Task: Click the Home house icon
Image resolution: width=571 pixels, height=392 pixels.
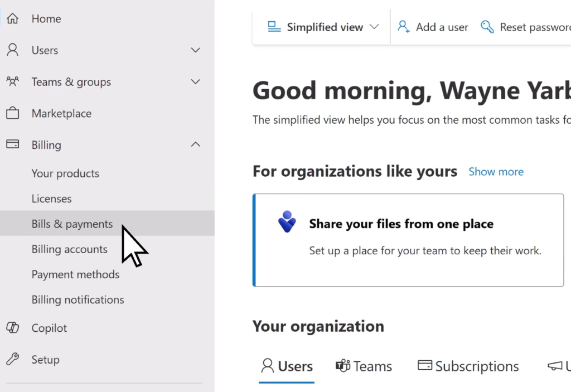Action: (x=12, y=18)
